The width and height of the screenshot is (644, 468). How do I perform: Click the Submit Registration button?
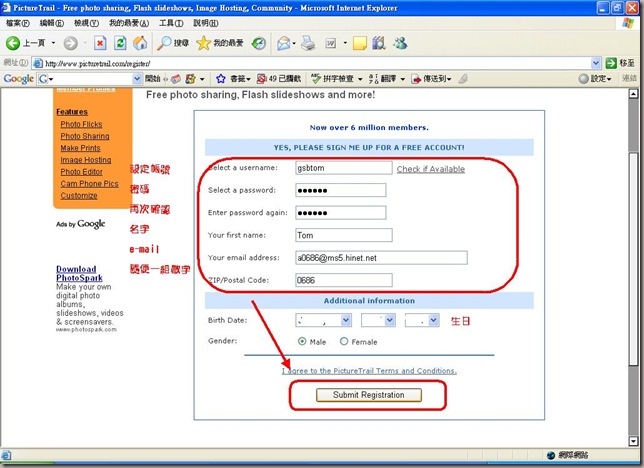tap(369, 395)
